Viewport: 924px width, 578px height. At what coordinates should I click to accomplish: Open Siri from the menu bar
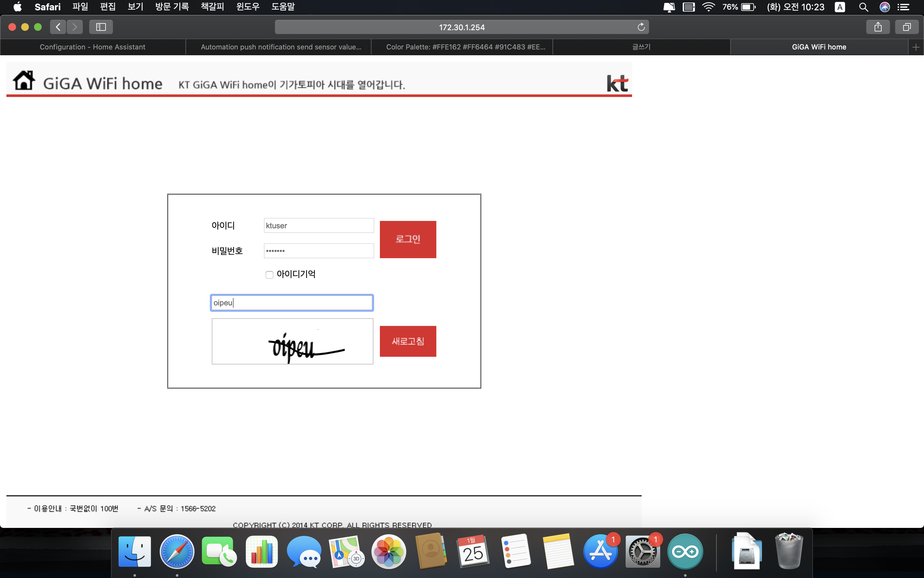885,7
